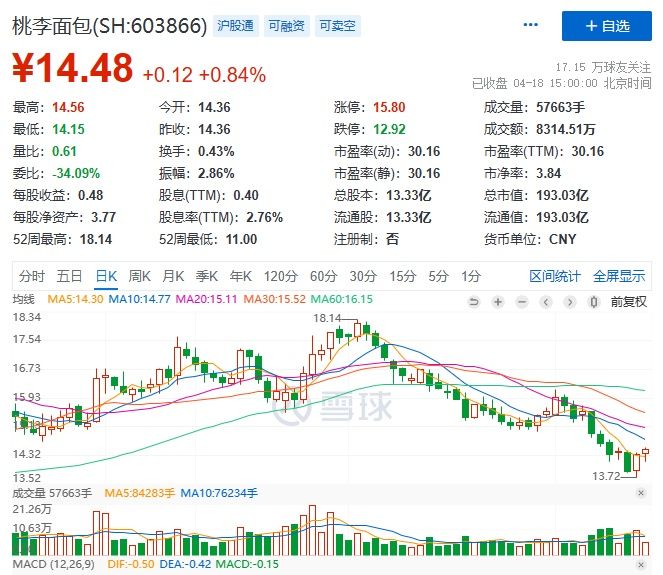Click the 最低 value 14.15
Image resolution: width=663 pixels, height=575 pixels.
pos(68,129)
